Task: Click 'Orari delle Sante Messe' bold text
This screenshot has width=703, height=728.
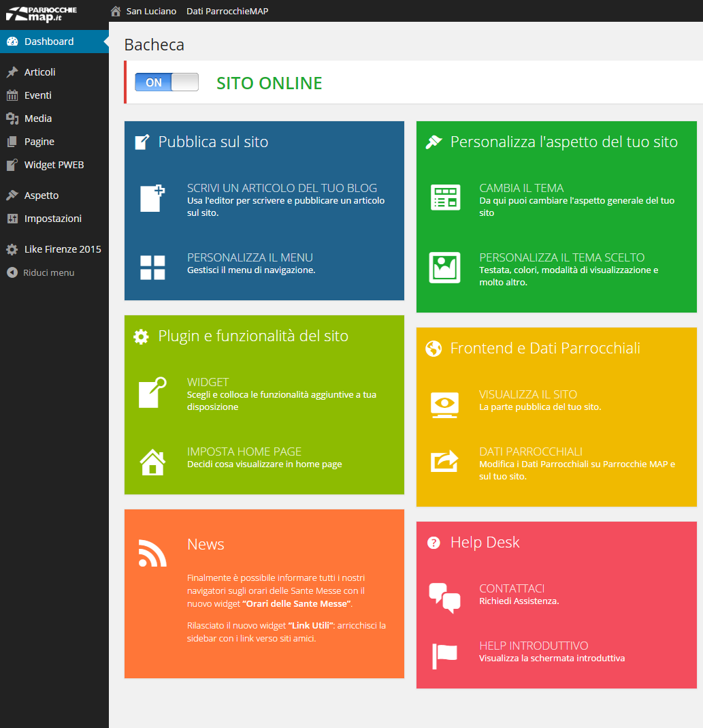Action: point(297,603)
